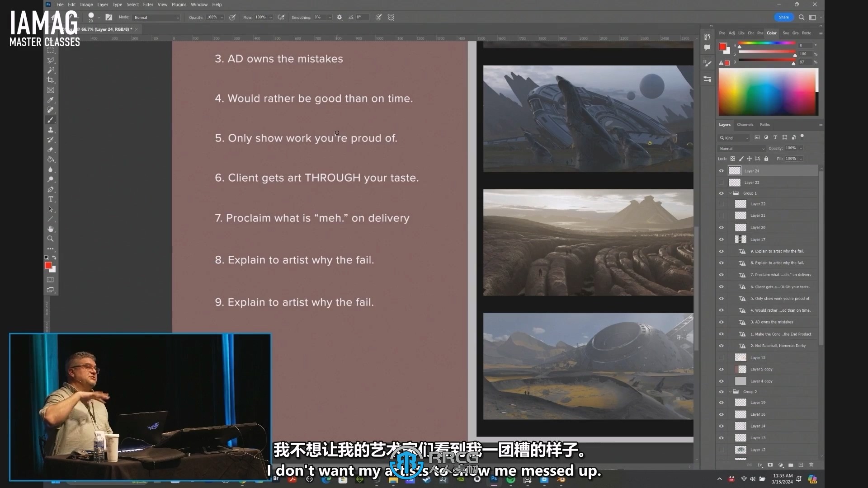The height and width of the screenshot is (488, 868).
Task: Select the Eraser tool
Action: [51, 150]
